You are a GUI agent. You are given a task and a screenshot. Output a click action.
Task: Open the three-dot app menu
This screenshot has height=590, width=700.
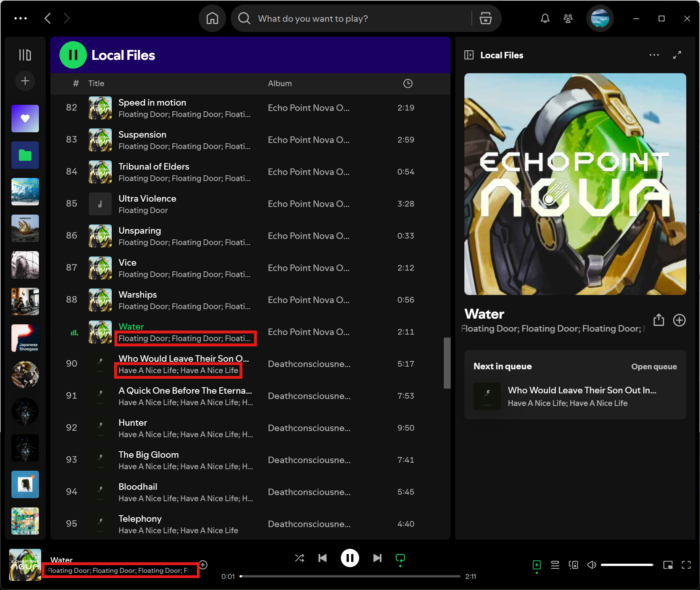coord(21,18)
